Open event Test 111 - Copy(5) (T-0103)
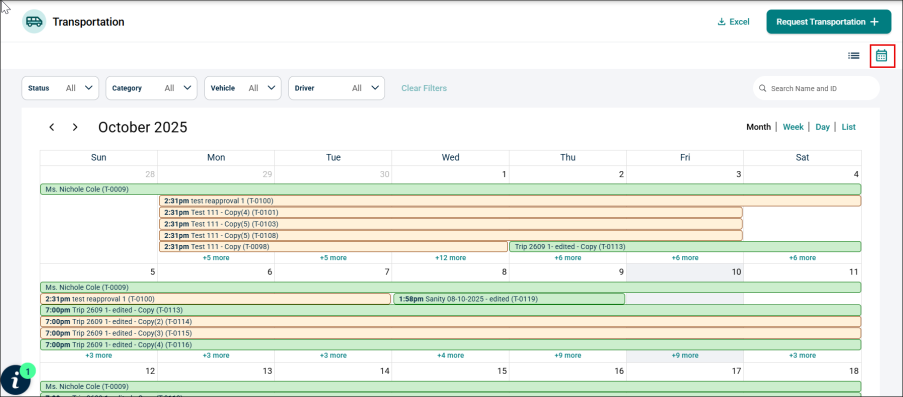This screenshot has height=397, width=903. pyautogui.click(x=451, y=224)
